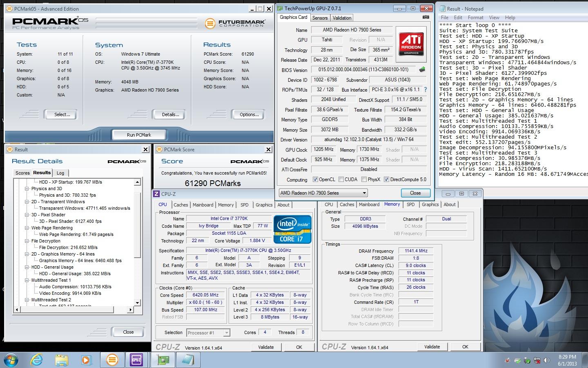Open the Windows Start menu orb
Viewport: 588px width, 368px height.
(x=11, y=360)
